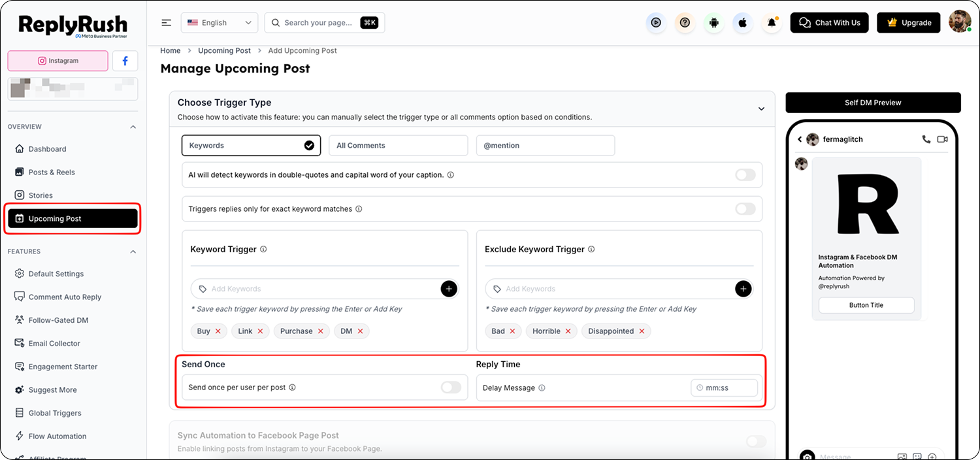Viewport: 980px width, 460px height.
Task: Open Comment Auto Reply in sidebar
Action: pos(65,297)
